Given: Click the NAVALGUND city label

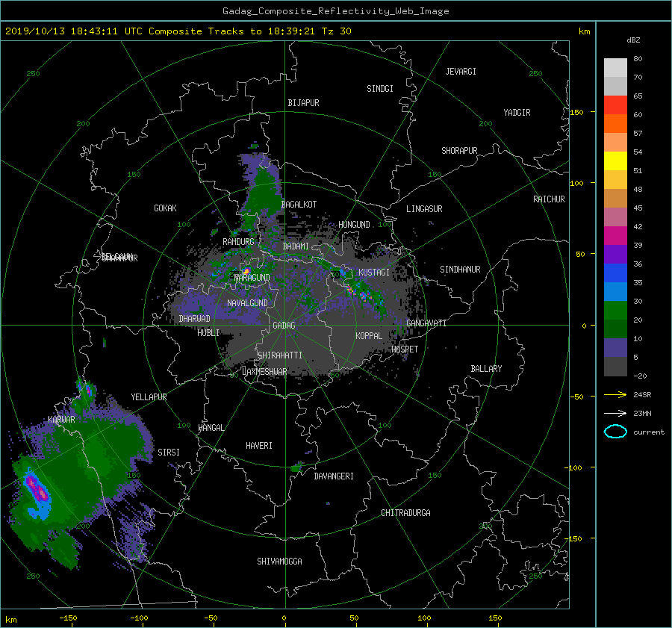Looking at the screenshot, I should pos(247,303).
